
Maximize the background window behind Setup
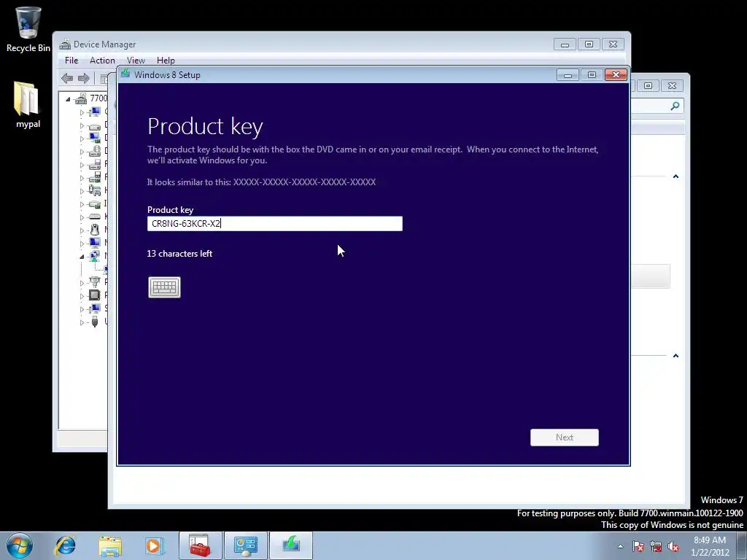tap(648, 86)
